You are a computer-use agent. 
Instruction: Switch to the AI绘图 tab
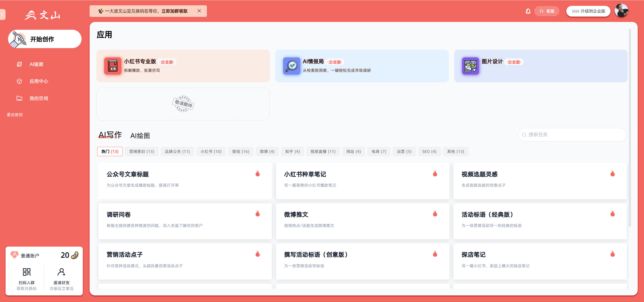140,135
